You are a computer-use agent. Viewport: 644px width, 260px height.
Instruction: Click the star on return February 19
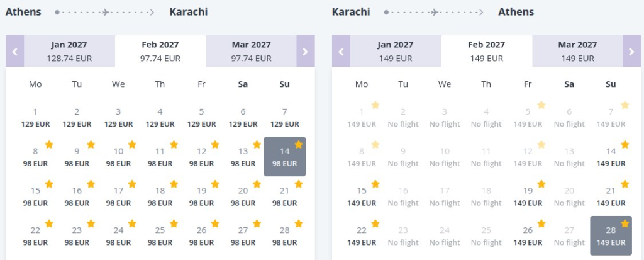pos(541,184)
